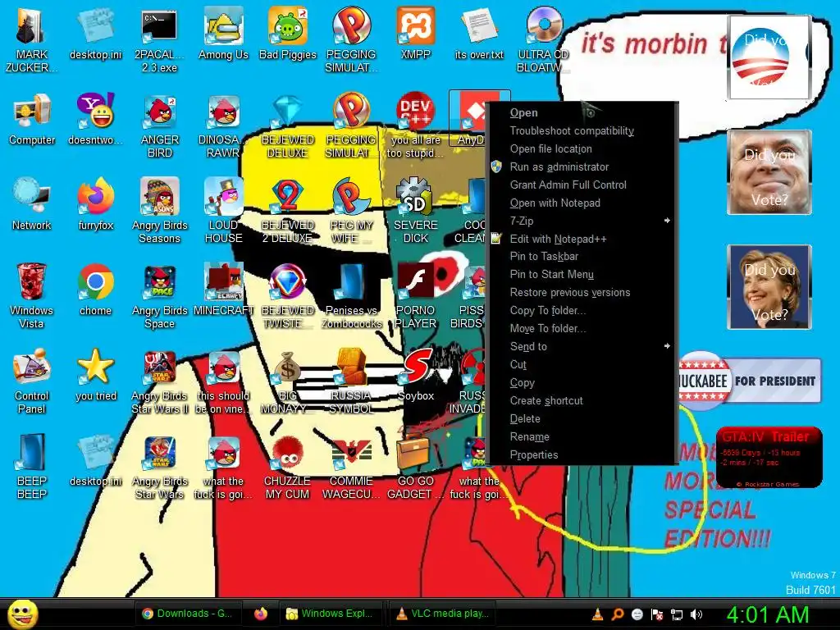Choose Copy To folder... entry
The width and height of the screenshot is (840, 630).
[582, 311]
